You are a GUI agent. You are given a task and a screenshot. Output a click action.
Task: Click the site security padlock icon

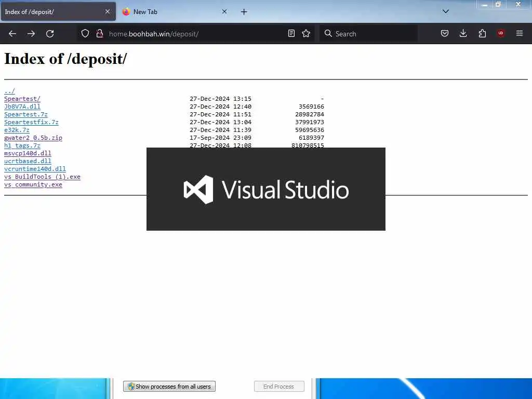click(100, 33)
